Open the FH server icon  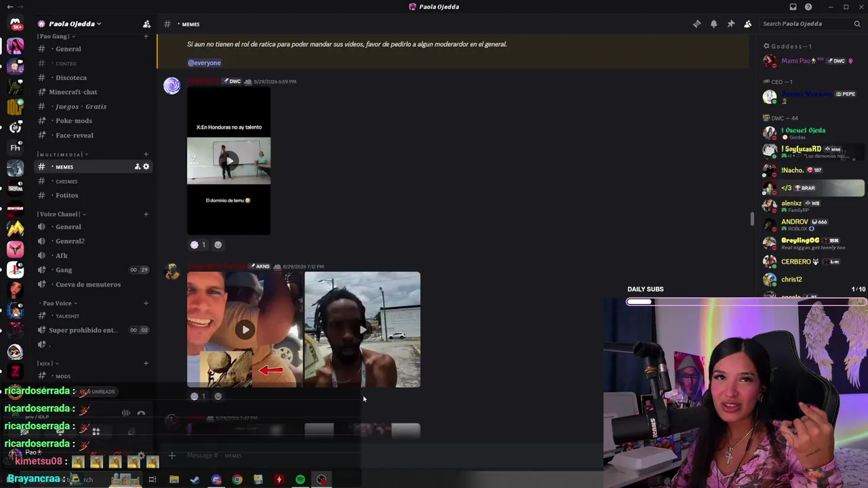tap(15, 148)
